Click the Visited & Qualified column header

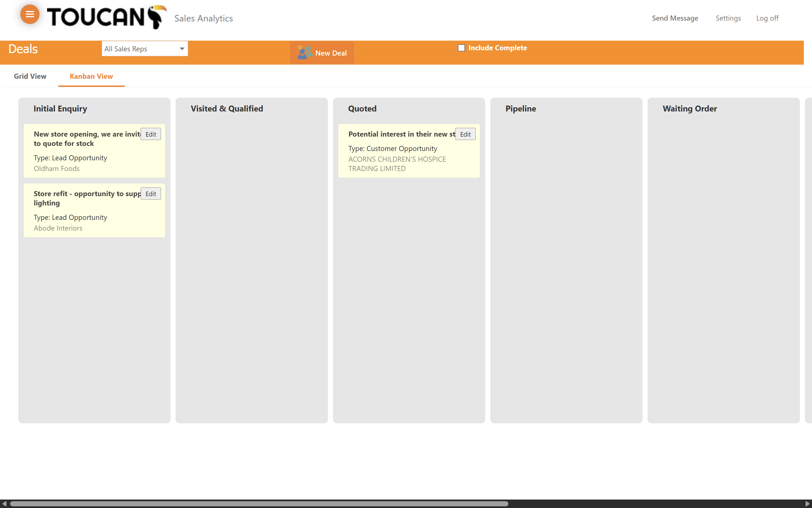(227, 109)
